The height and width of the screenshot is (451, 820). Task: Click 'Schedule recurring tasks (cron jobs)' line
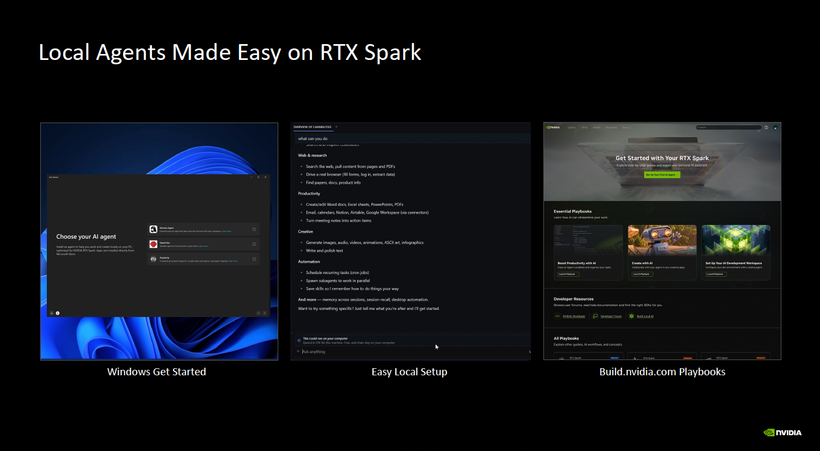337,273
